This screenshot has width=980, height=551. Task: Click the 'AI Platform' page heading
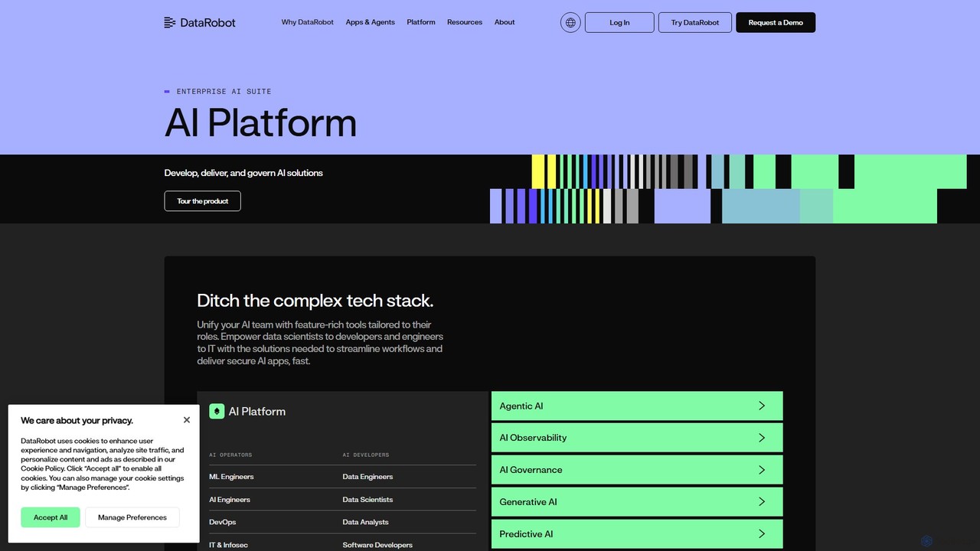(260, 122)
